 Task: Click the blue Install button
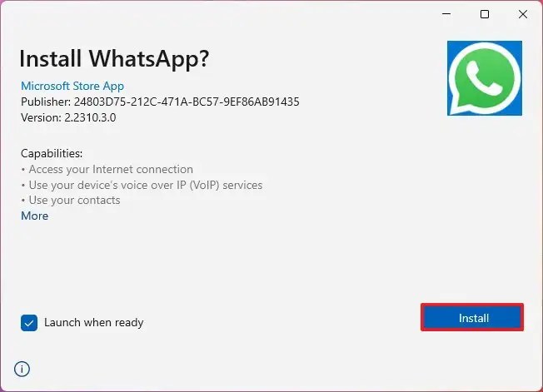[472, 317]
